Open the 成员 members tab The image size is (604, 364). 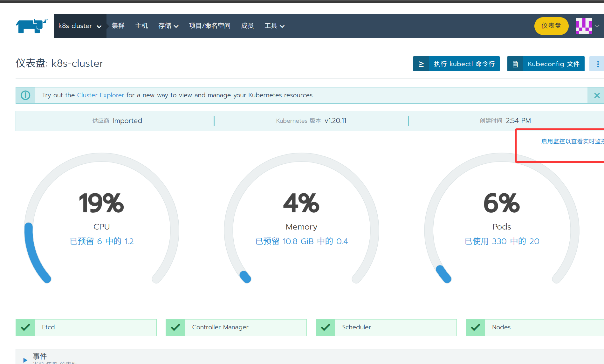point(247,26)
